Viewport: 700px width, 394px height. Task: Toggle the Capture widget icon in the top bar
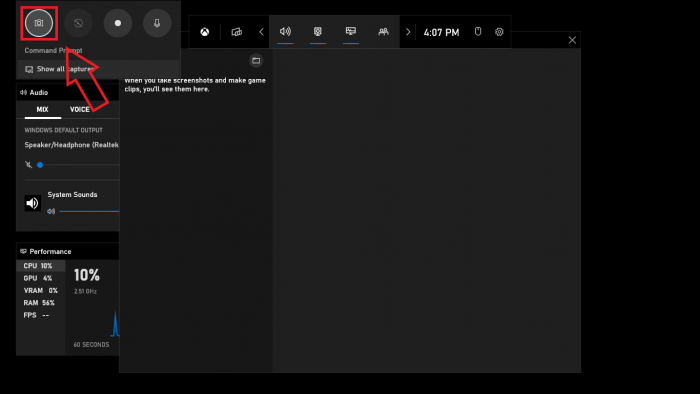click(x=318, y=32)
